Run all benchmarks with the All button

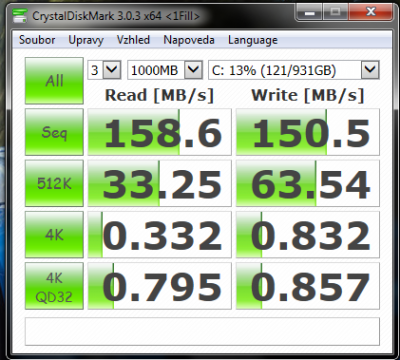(x=54, y=81)
